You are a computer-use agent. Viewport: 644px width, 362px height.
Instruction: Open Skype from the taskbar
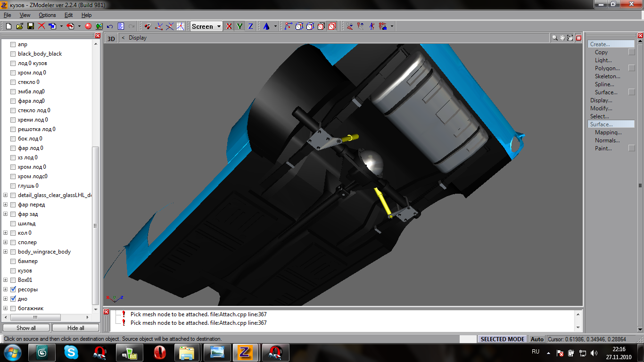click(x=71, y=352)
